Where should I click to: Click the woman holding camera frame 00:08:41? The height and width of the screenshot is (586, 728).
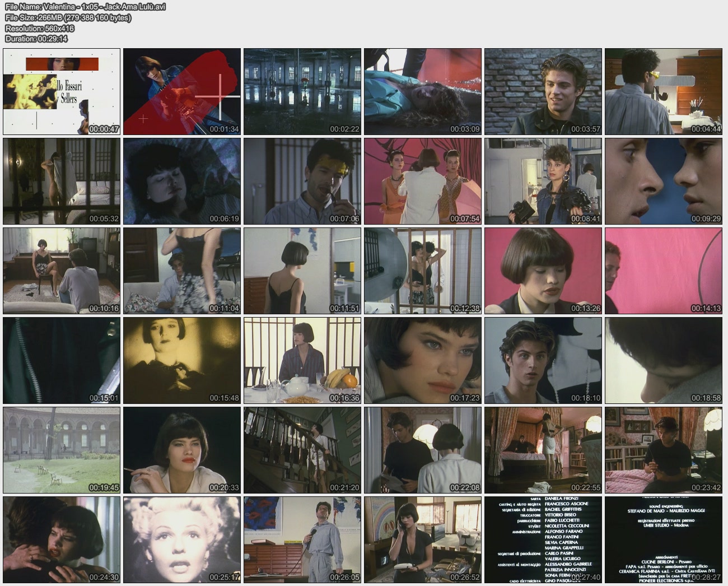[543, 181]
